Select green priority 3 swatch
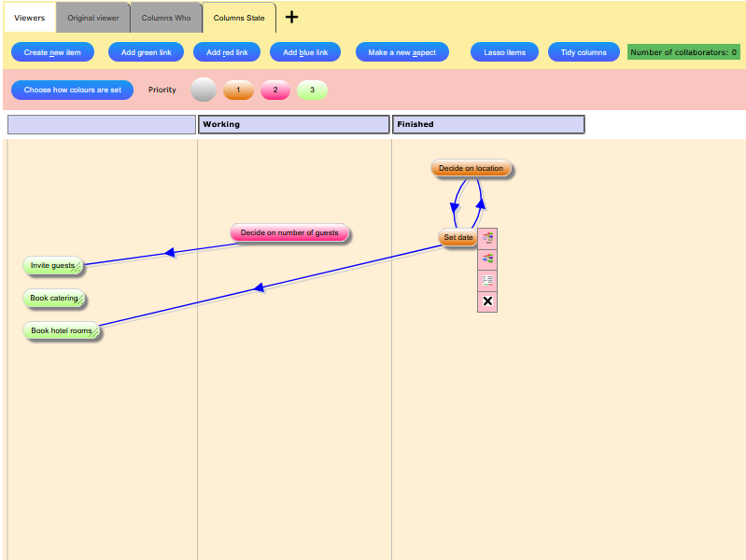 pyautogui.click(x=312, y=90)
